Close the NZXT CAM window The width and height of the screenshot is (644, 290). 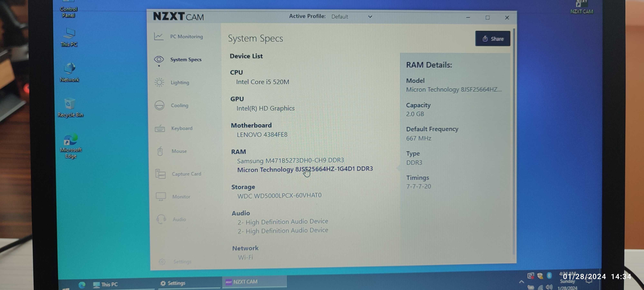507,18
